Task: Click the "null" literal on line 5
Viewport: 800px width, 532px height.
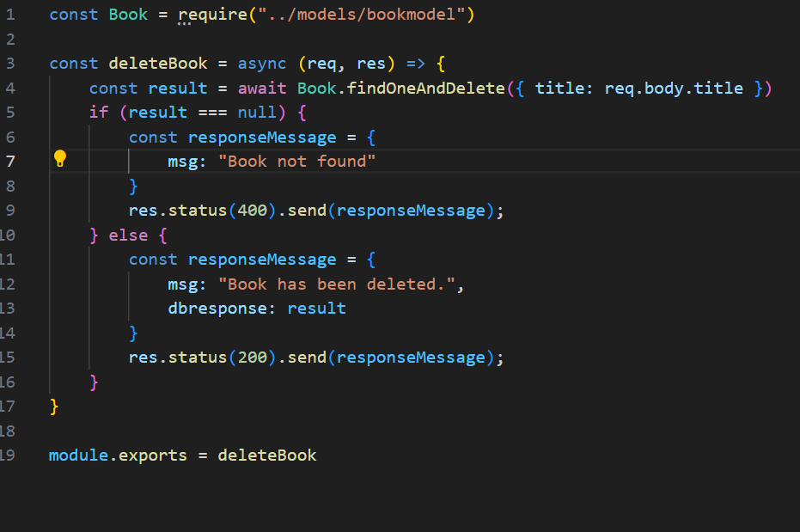Action: [x=257, y=113]
